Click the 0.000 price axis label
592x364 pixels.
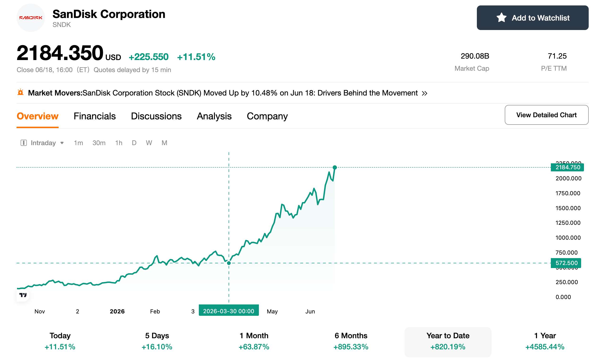[563, 297]
